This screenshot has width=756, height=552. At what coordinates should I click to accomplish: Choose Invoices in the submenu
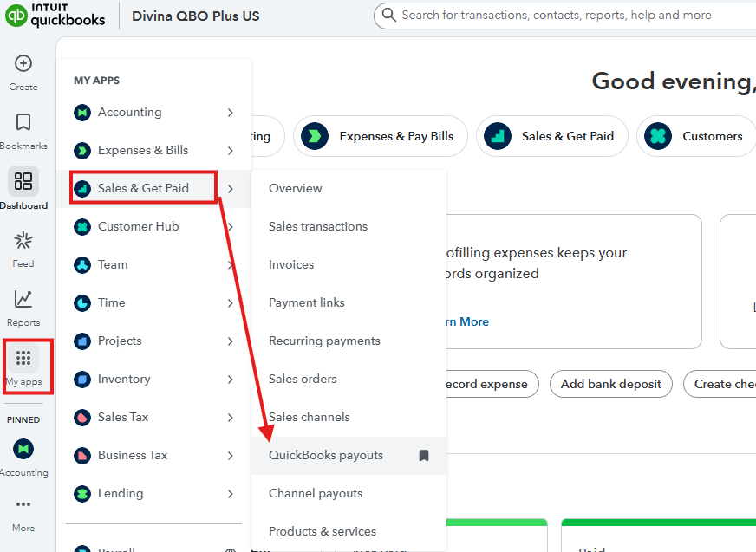pyautogui.click(x=349, y=264)
